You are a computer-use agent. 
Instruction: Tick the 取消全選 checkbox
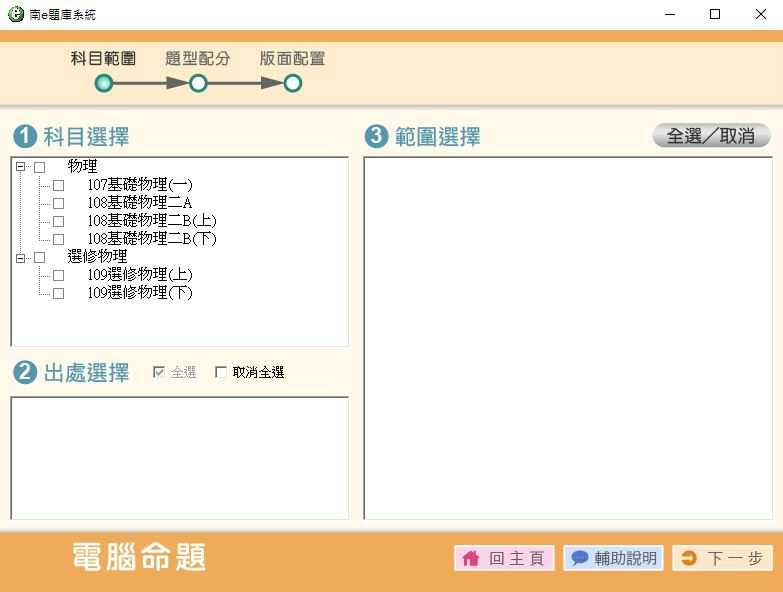pos(221,372)
